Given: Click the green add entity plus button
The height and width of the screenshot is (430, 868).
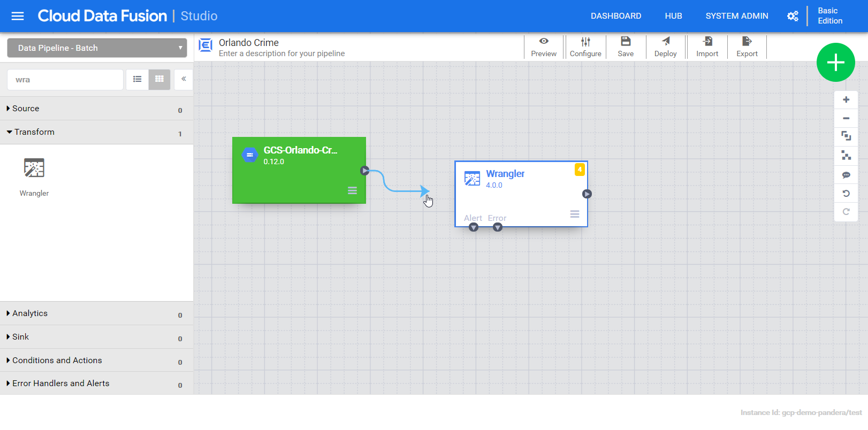Looking at the screenshot, I should 835,63.
